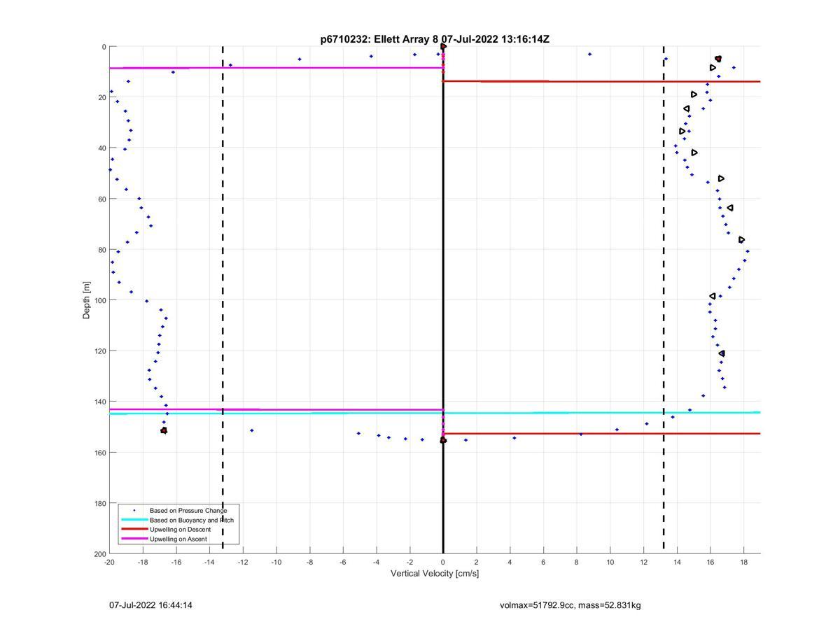Select the 'Vertical Velocity [cm/s]' x-axis label
Screen dimensions: 840x622
[x=435, y=574]
